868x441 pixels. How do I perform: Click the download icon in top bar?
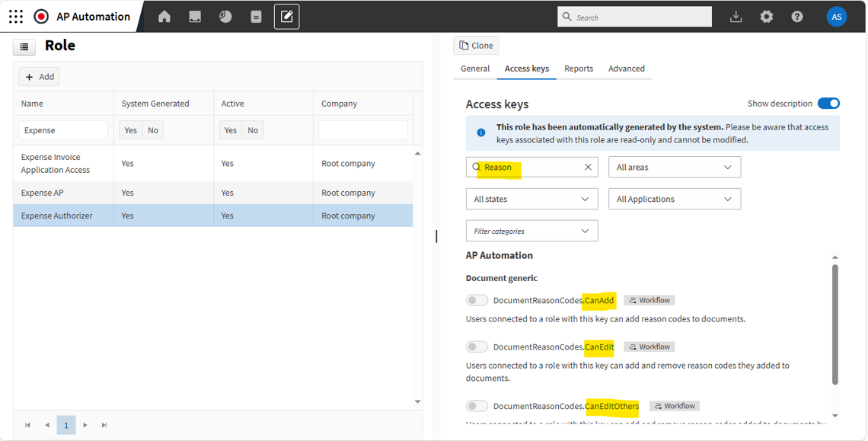pyautogui.click(x=736, y=17)
